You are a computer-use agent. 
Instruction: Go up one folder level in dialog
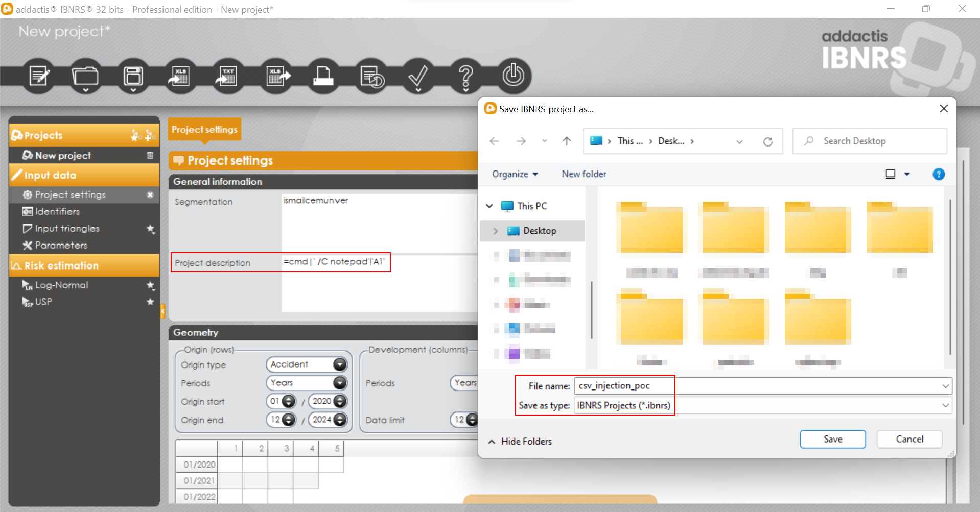pyautogui.click(x=567, y=141)
